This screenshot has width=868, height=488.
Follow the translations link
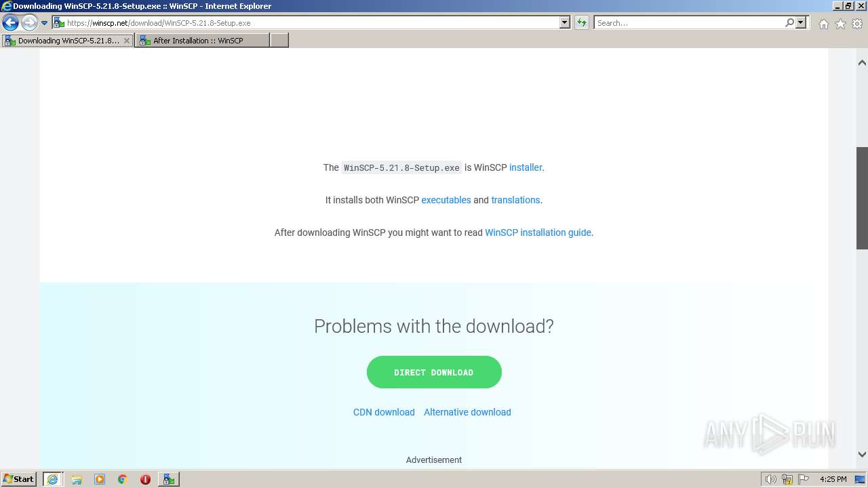coord(515,200)
